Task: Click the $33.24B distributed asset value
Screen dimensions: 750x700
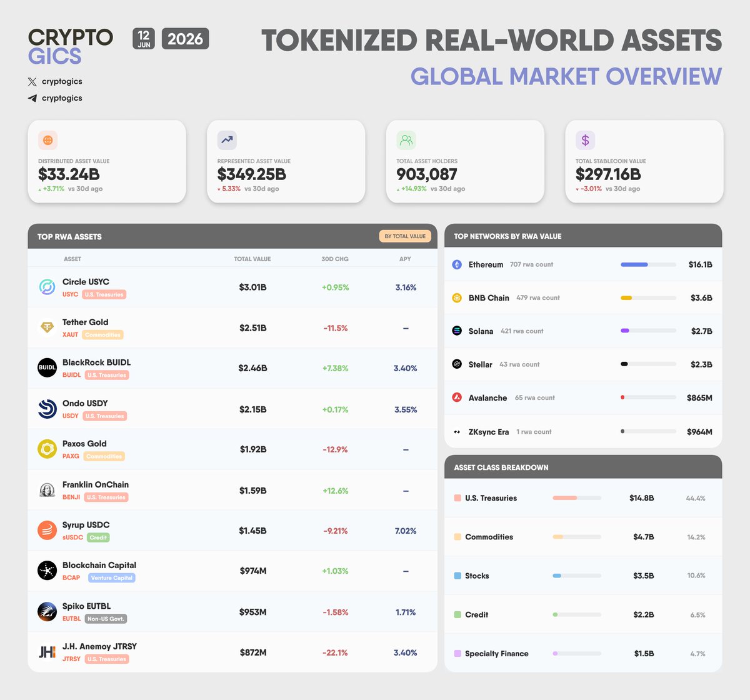Action: pyautogui.click(x=69, y=174)
